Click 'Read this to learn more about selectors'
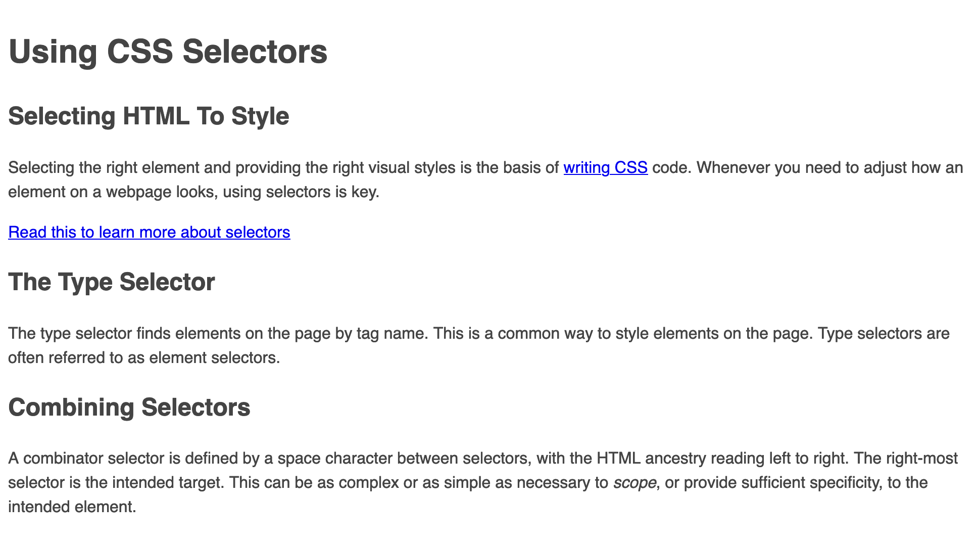The height and width of the screenshot is (544, 980). [x=149, y=232]
